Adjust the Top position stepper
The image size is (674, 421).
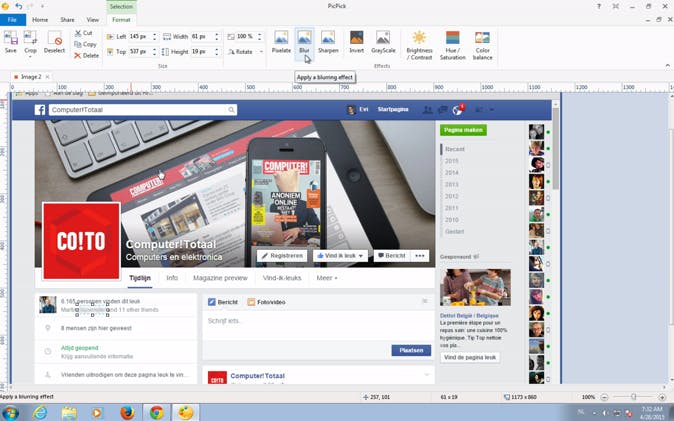(155, 52)
